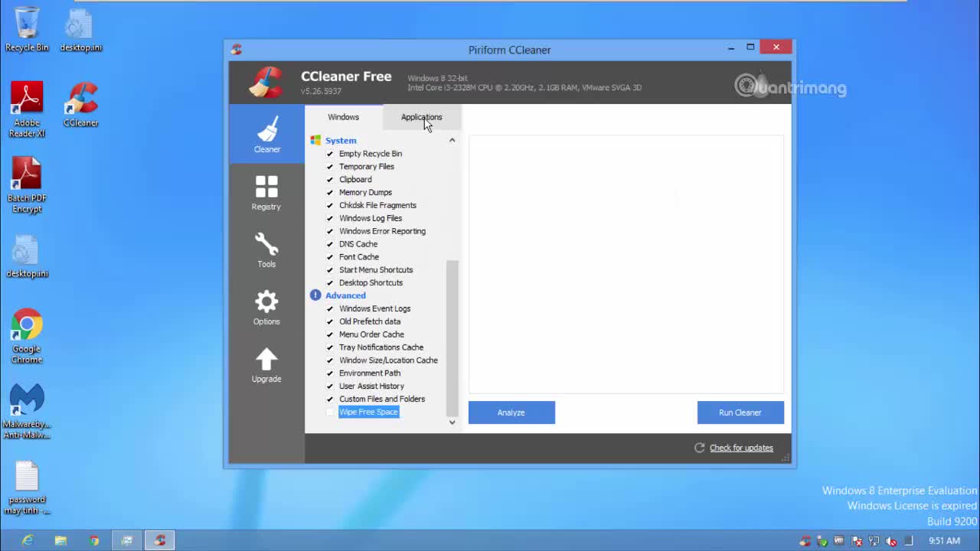Open the Cleaner section in the sidebar
This screenshot has width=980, height=551.
click(x=266, y=134)
